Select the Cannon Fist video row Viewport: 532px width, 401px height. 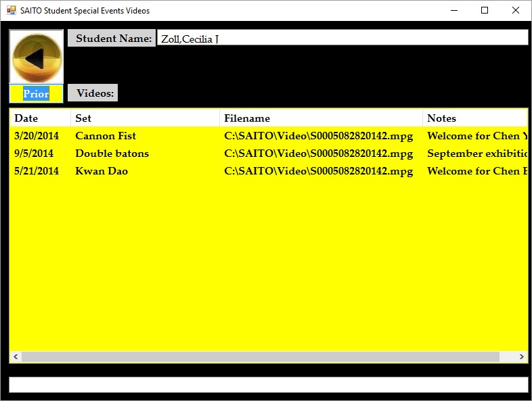click(106, 136)
